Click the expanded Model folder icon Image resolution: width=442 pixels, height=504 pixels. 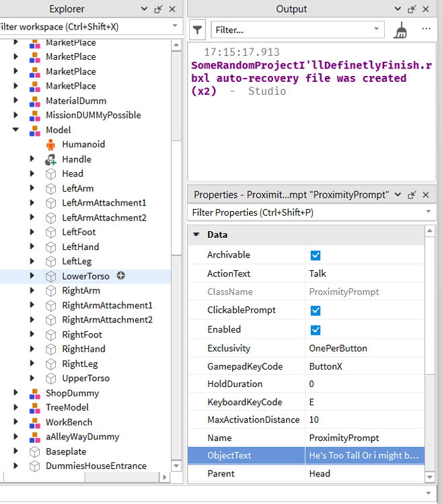point(35,130)
